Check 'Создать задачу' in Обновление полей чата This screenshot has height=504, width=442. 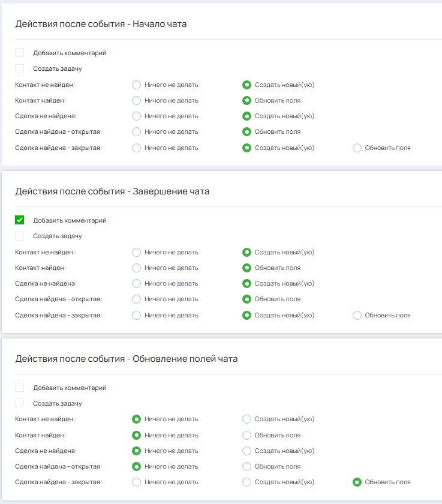(x=20, y=404)
